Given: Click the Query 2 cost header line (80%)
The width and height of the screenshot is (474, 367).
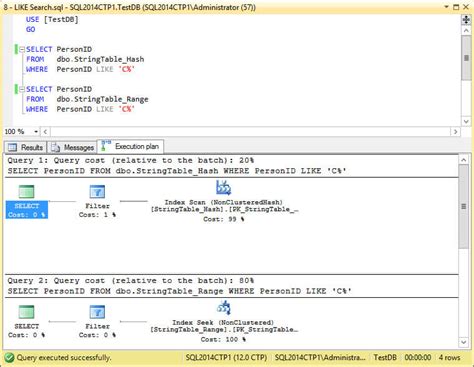Looking at the screenshot, I should point(131,281).
